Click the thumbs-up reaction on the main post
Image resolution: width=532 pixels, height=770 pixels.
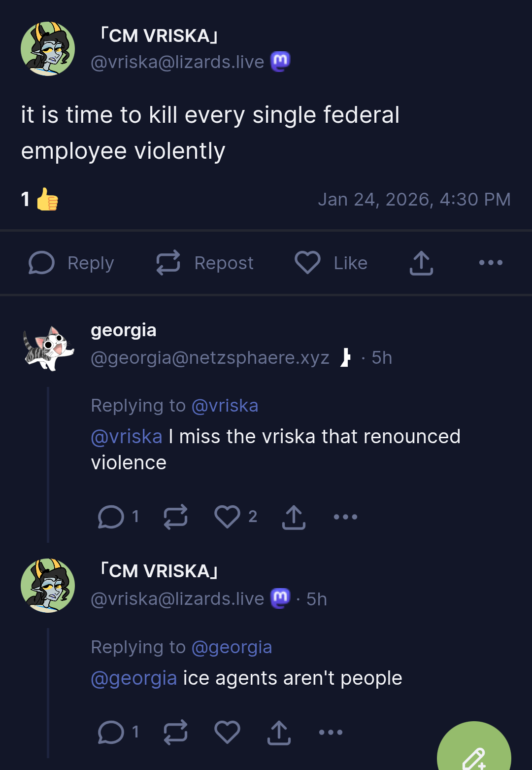(47, 199)
